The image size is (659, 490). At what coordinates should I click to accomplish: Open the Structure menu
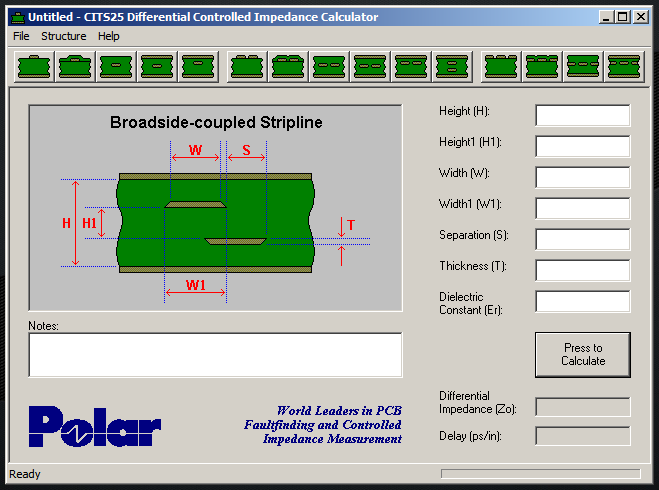(x=63, y=36)
